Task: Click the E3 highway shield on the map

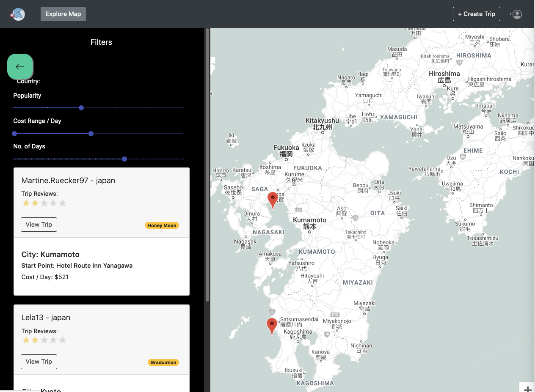Action: click(x=299, y=210)
